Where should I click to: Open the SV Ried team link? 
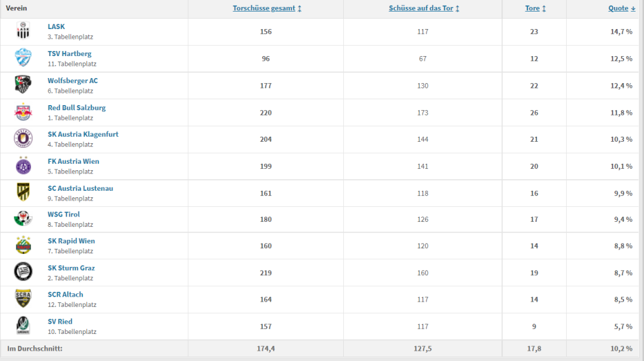(60, 321)
